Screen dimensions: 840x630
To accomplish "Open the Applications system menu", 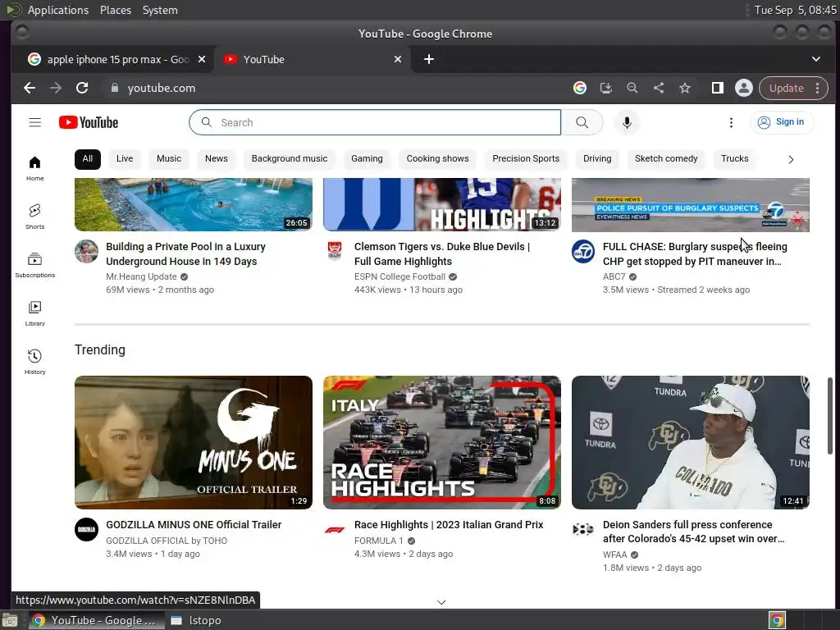I will pos(58,10).
